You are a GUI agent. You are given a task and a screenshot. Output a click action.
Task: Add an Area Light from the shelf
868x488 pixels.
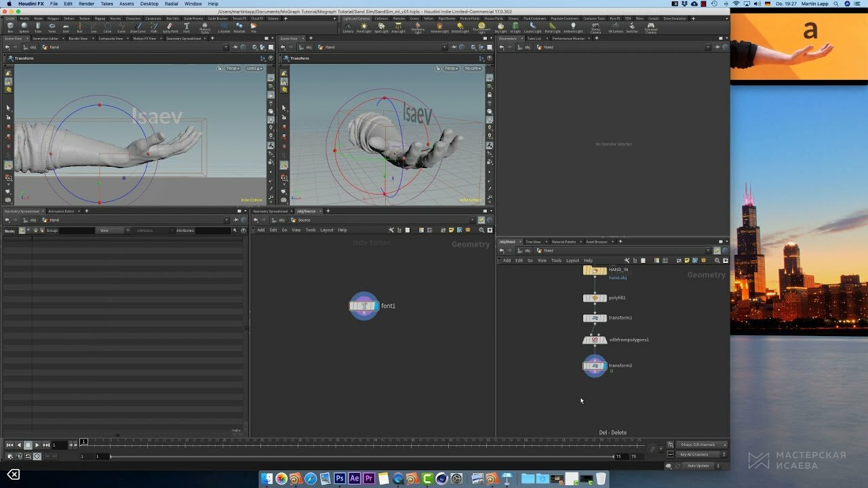coord(398,27)
